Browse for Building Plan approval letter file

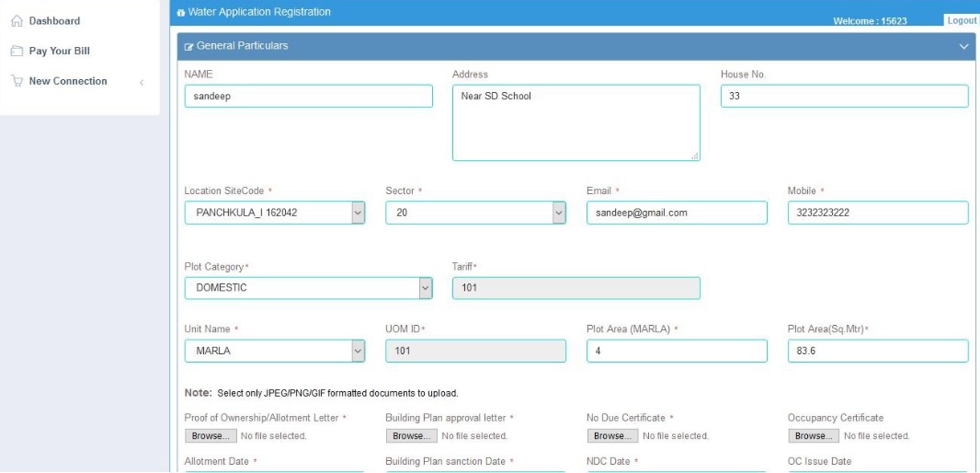pos(412,435)
